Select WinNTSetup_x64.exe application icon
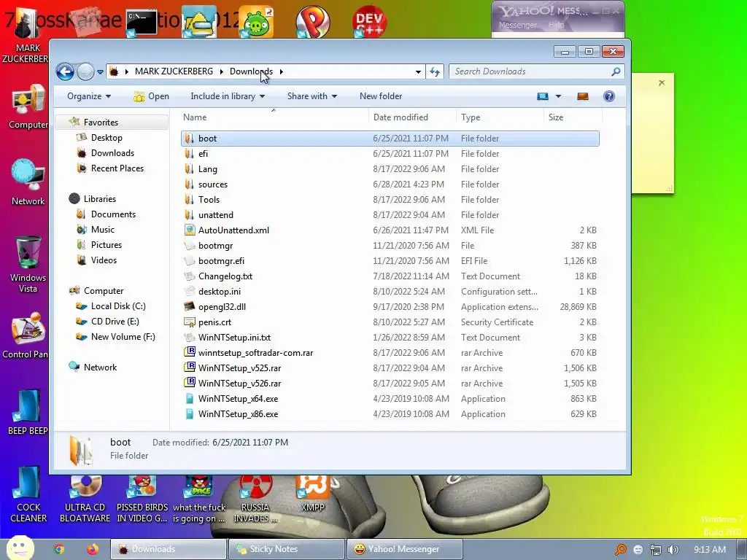Image resolution: width=747 pixels, height=560 pixels. point(190,399)
